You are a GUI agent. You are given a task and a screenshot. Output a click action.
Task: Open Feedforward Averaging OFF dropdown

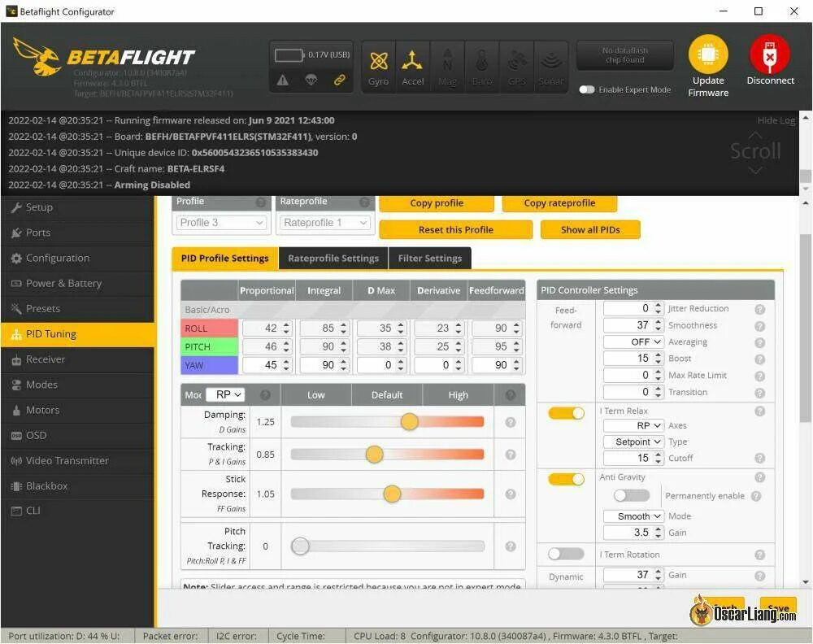633,342
